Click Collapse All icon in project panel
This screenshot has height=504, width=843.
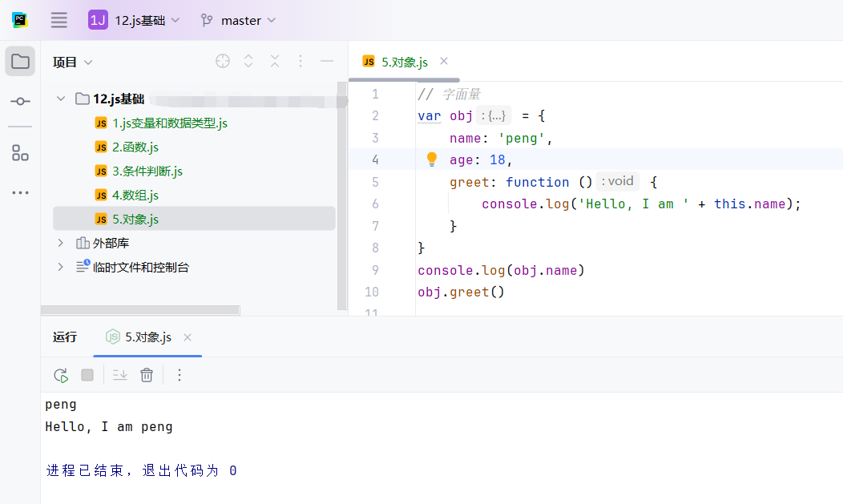[x=275, y=61]
